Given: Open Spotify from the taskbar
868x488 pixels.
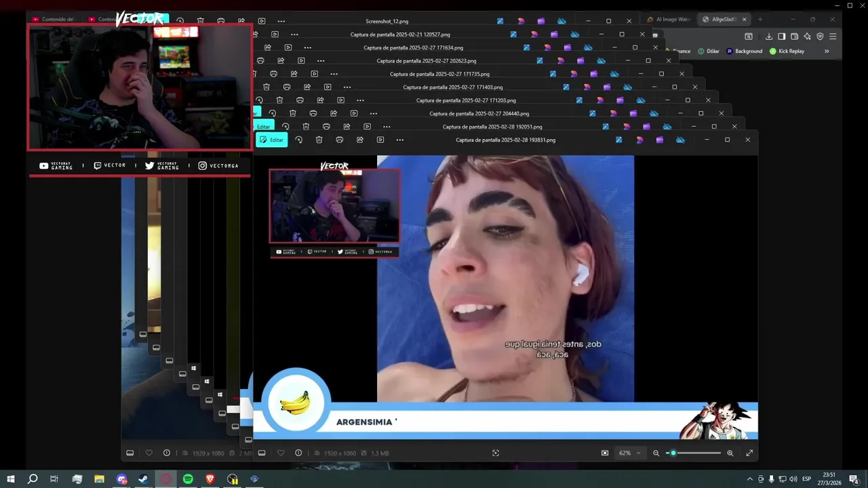Looking at the screenshot, I should point(188,479).
